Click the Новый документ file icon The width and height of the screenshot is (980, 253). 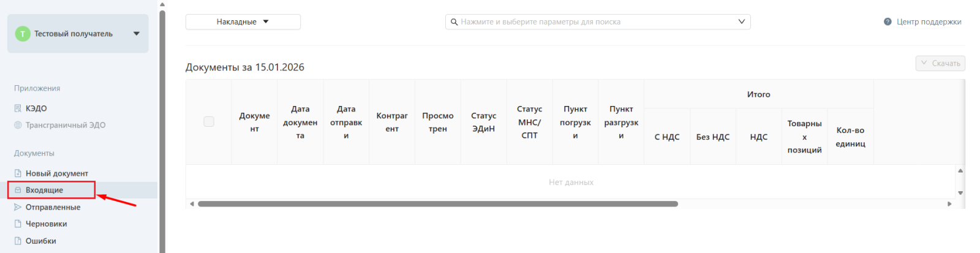18,173
